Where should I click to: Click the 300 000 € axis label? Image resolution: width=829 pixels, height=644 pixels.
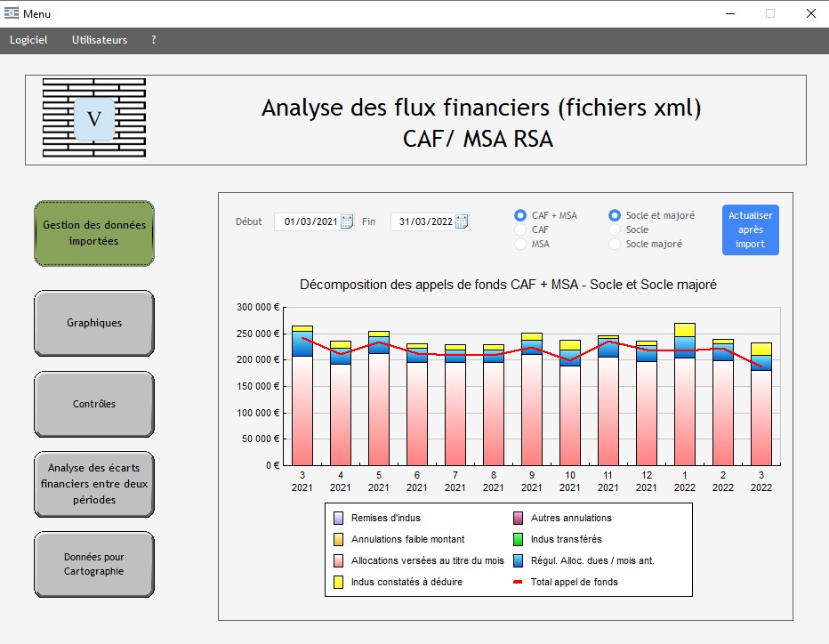click(x=257, y=307)
